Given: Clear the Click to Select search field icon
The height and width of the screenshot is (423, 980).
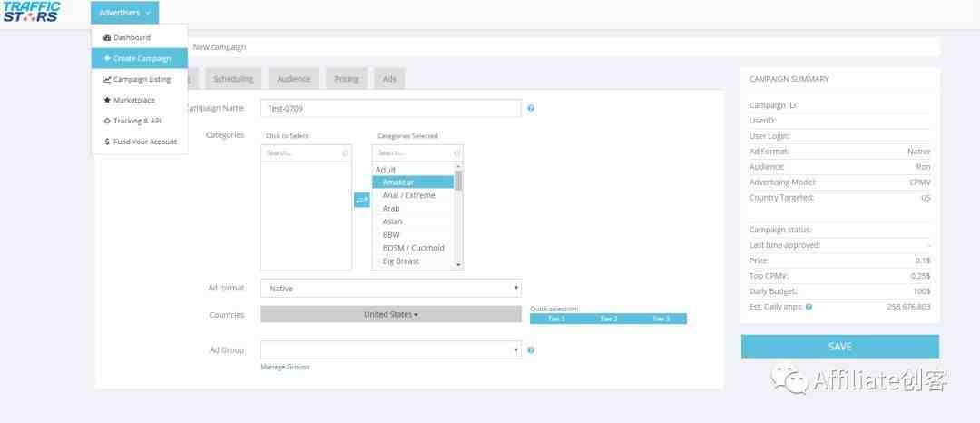Looking at the screenshot, I should pos(346,153).
